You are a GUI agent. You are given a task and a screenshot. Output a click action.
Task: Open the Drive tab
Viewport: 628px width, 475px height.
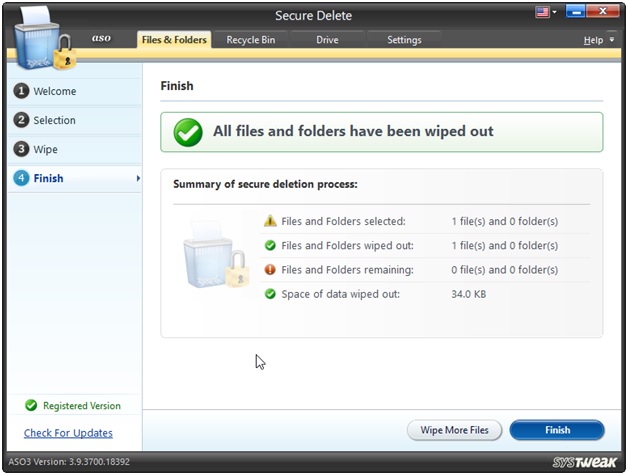[x=327, y=40]
